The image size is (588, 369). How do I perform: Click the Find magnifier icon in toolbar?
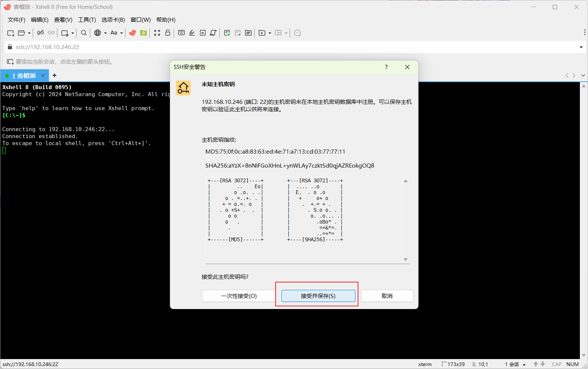pyautogui.click(x=84, y=33)
